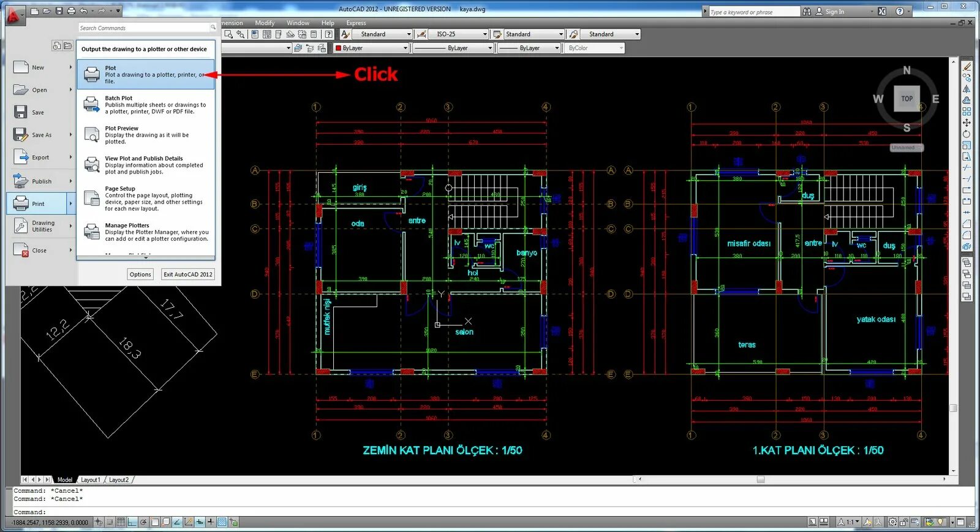Toggle Grid Display in status bar
Viewport: 980px width, 532px height.
coord(121,522)
